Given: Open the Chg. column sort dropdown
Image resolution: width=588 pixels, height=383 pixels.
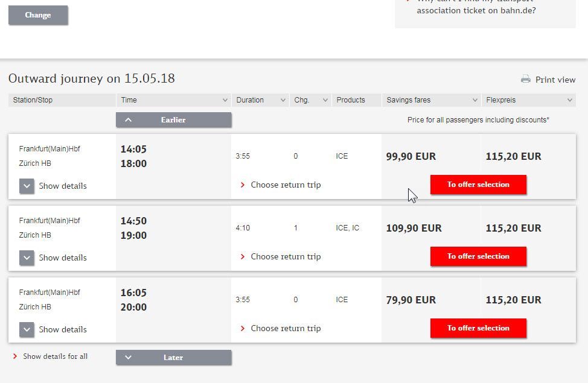Looking at the screenshot, I should tap(325, 100).
